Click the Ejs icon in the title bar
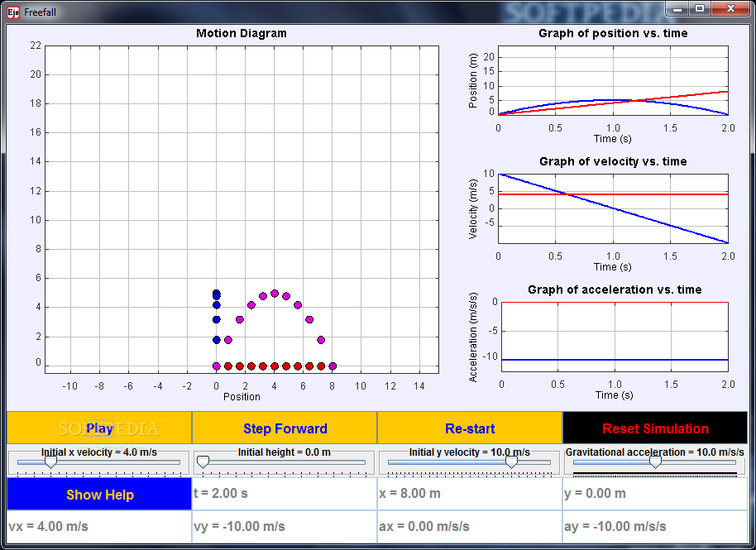 13,12
